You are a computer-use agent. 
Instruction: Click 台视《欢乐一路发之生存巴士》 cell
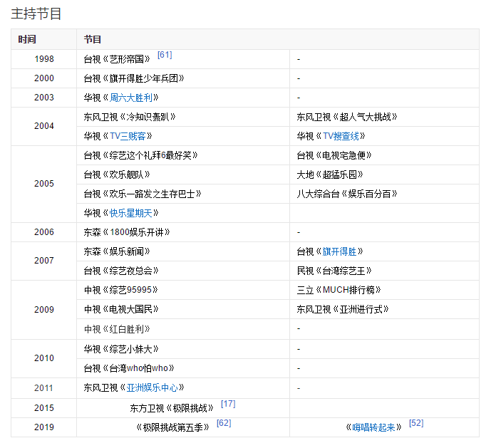[x=183, y=194]
